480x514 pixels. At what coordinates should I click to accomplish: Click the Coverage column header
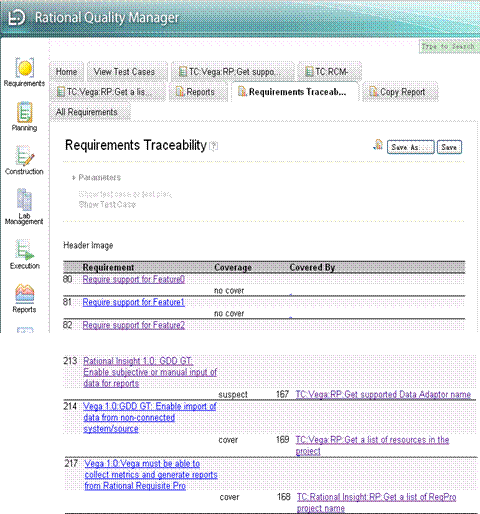coord(233,267)
